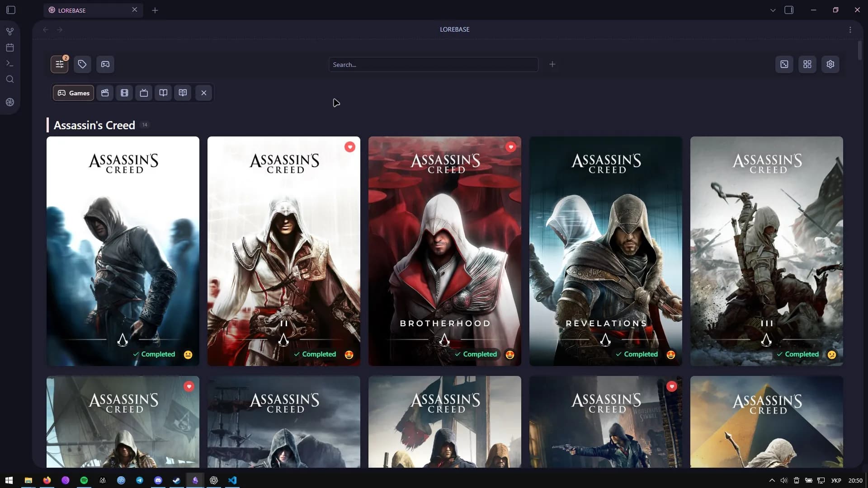
Task: Open a new tab with the plus
Action: pos(155,10)
